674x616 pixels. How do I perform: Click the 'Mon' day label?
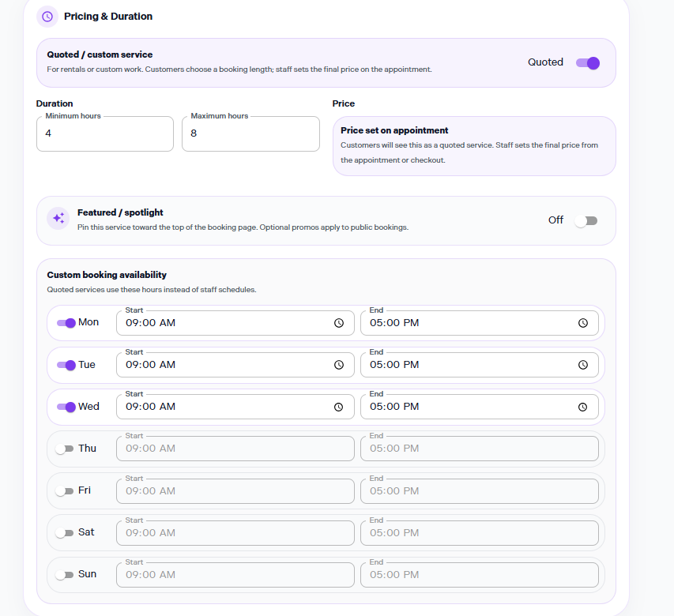coord(88,322)
